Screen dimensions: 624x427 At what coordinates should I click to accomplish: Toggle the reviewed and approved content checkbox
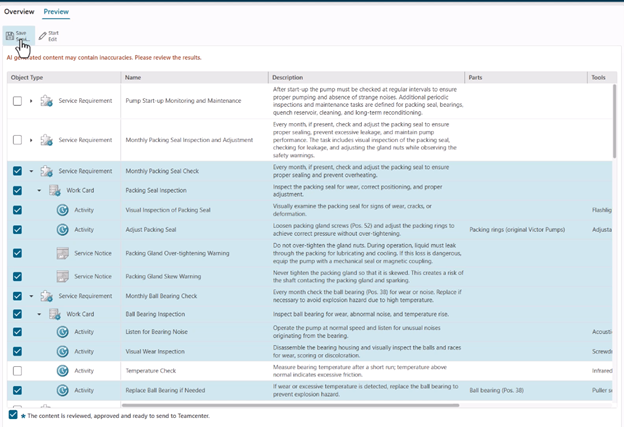pyautogui.click(x=12, y=414)
